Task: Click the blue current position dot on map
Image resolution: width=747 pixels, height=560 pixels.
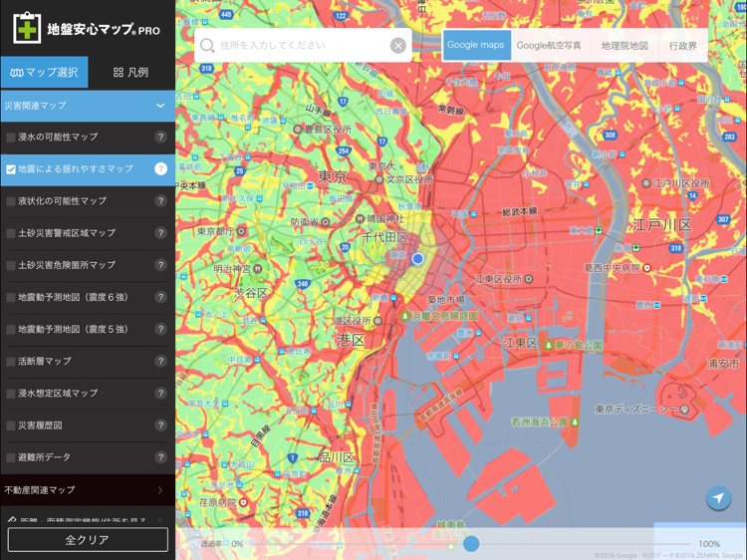Action: pyautogui.click(x=417, y=258)
